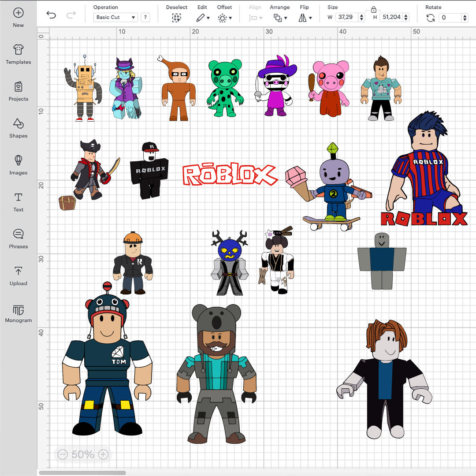This screenshot has width=476, height=476.
Task: Select the purple cat-hat blue character
Action: (x=126, y=88)
